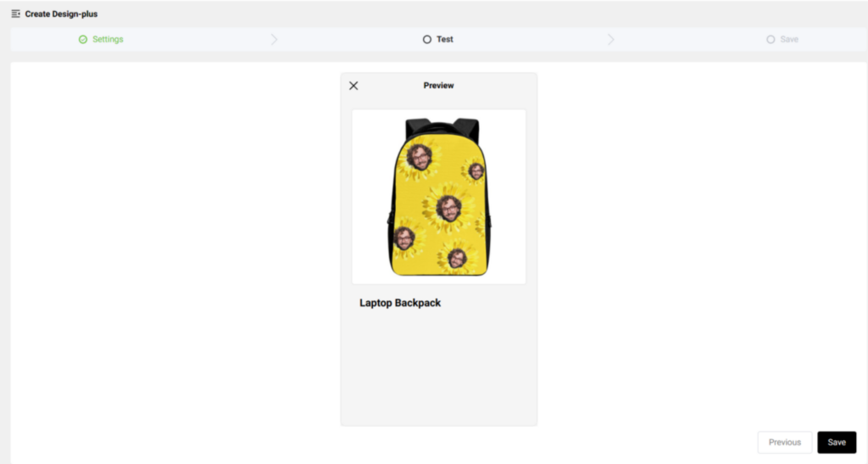
Task: Select the Save step circle icon
Action: [771, 39]
